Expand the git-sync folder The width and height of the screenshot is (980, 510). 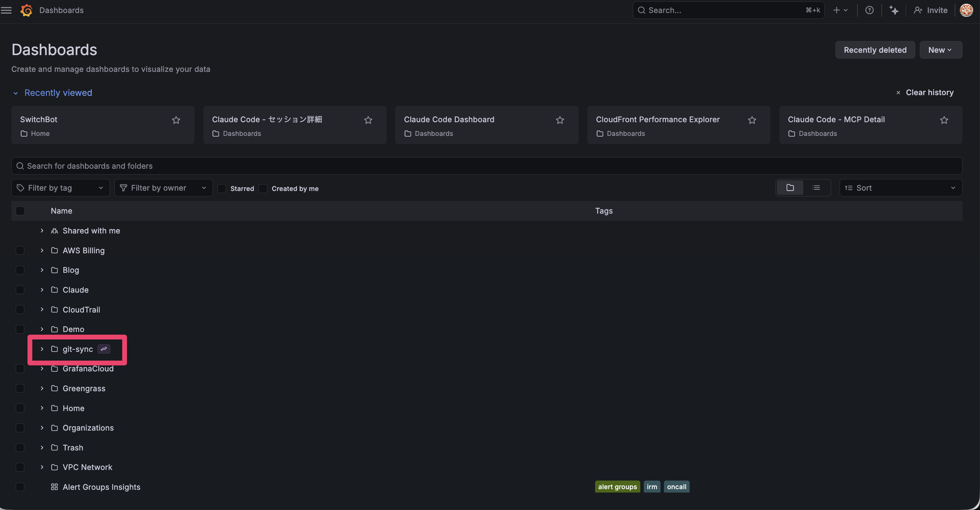tap(42, 349)
